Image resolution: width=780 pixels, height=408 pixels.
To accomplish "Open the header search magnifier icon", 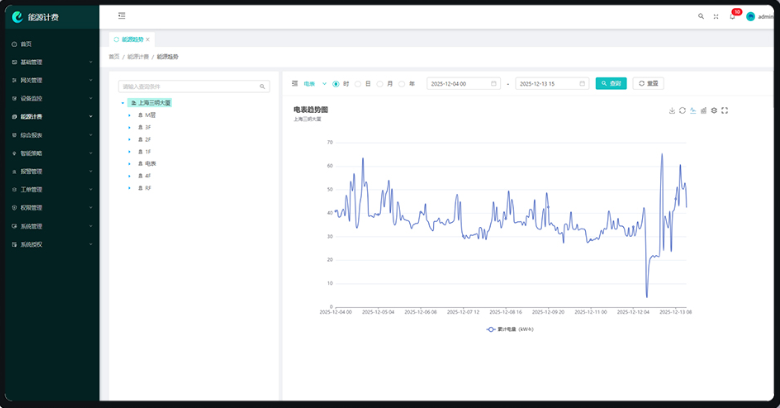I will [701, 16].
